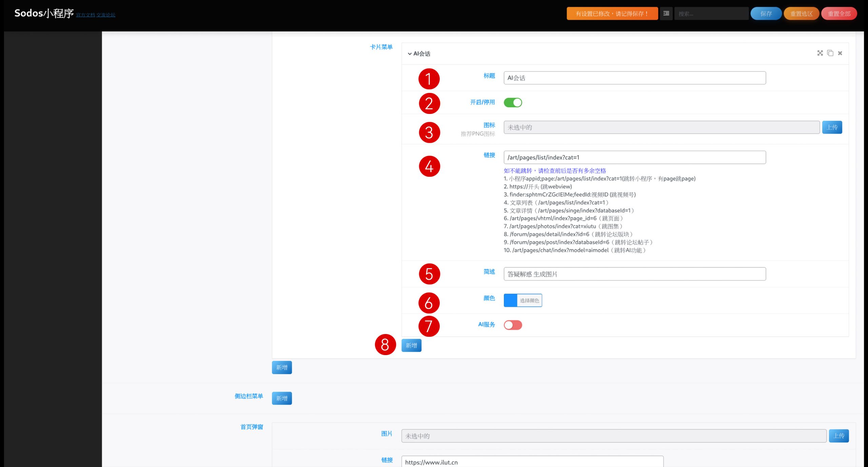Click the 重置选区 button
Image resolution: width=868 pixels, height=467 pixels.
click(801, 14)
